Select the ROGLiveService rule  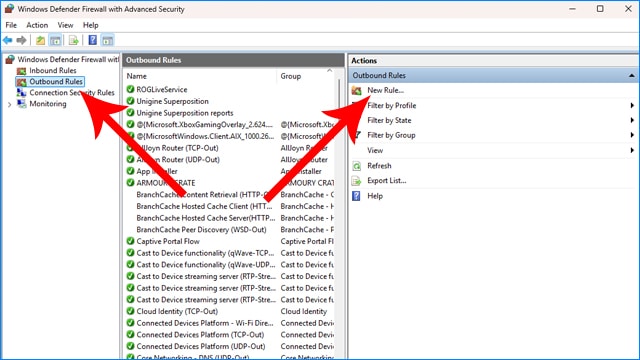[162, 89]
